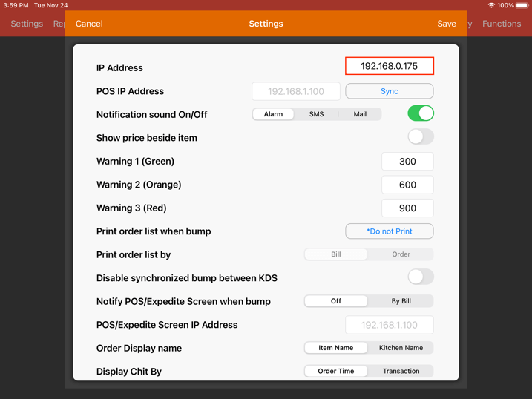Click the 100% battery percentage text

505,5
